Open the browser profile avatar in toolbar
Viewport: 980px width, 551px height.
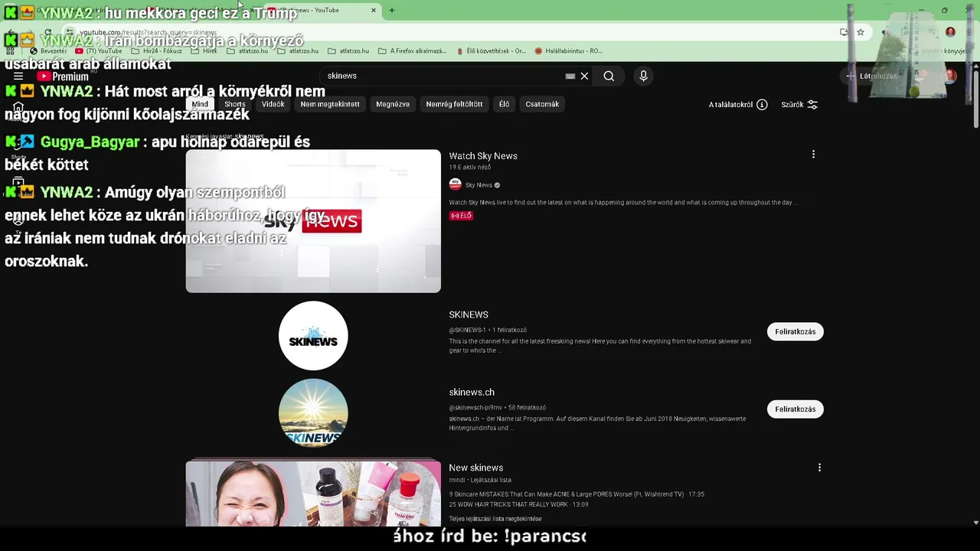click(x=950, y=32)
